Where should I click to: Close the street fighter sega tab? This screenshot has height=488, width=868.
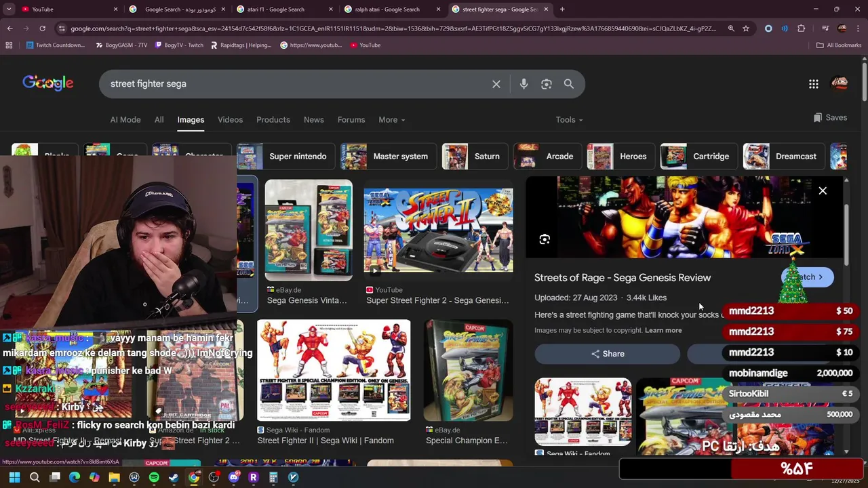546,9
